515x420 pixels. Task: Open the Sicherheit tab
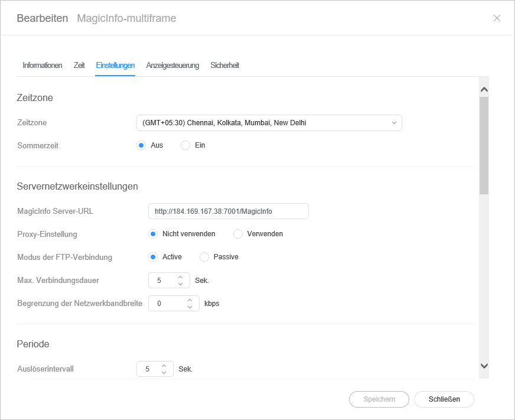[x=224, y=66]
